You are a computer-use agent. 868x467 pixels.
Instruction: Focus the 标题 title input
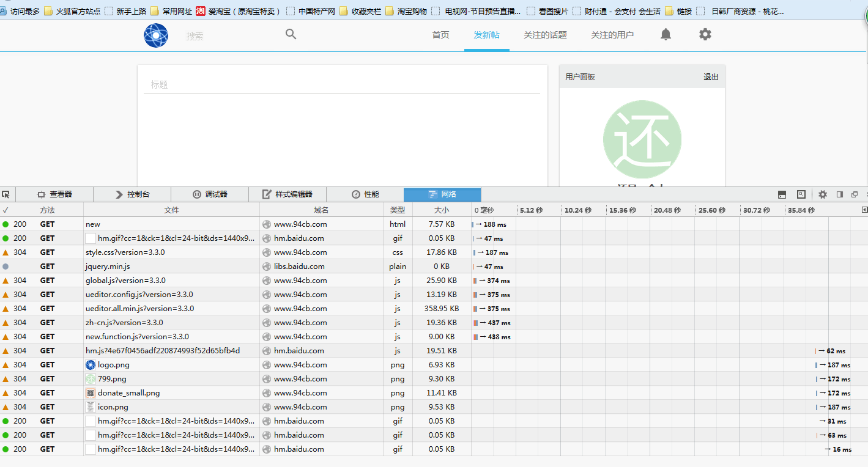tap(342, 84)
